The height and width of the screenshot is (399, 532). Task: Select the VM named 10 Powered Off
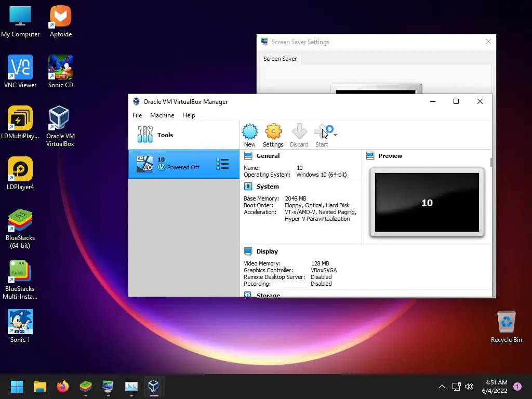click(184, 164)
